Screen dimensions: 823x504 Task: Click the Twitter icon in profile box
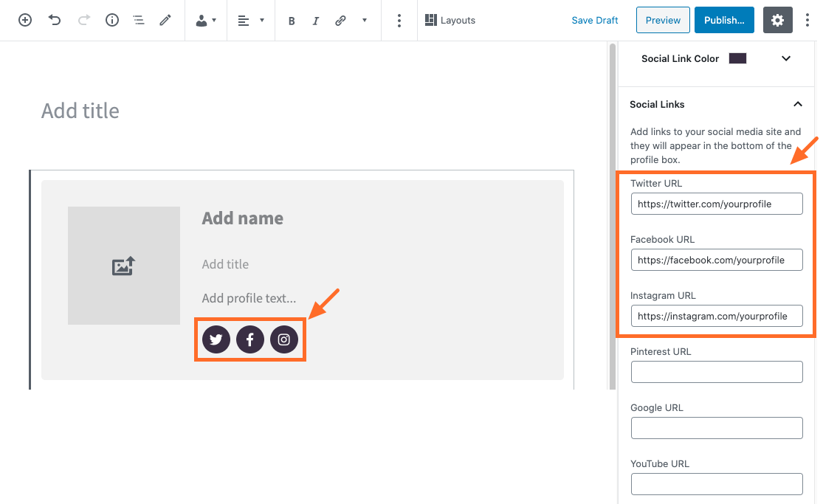point(216,339)
